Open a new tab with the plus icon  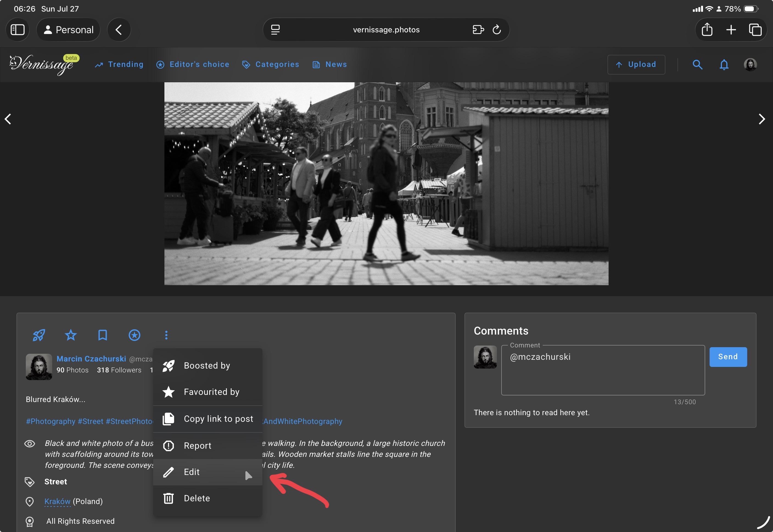(x=731, y=29)
